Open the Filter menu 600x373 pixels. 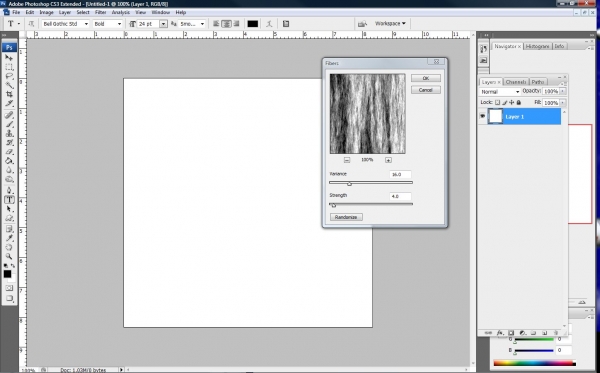[100, 12]
